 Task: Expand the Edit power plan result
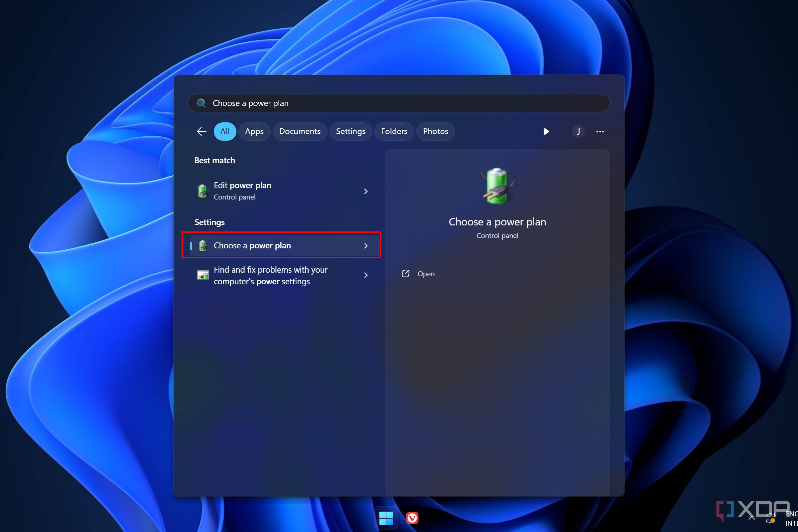[x=367, y=190]
